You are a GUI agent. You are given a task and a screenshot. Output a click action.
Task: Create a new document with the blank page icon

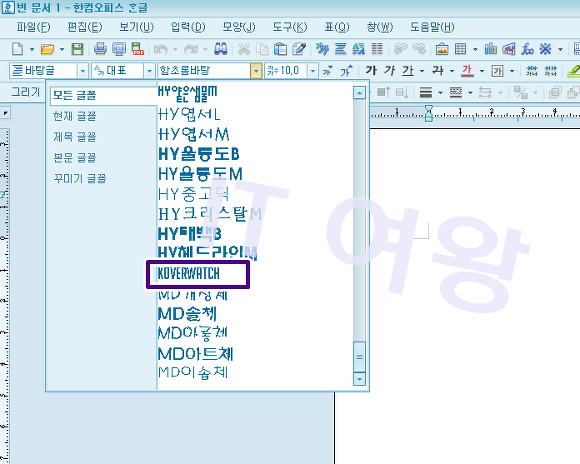point(17,49)
